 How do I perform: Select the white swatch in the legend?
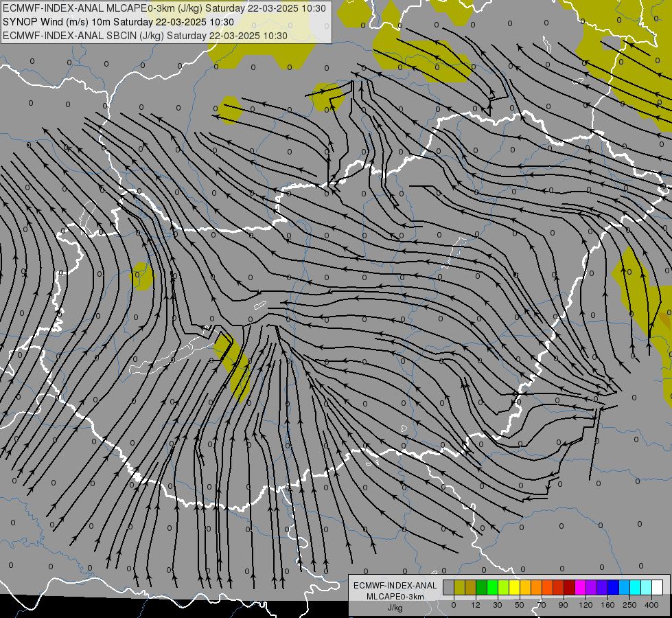pyautogui.click(x=658, y=588)
